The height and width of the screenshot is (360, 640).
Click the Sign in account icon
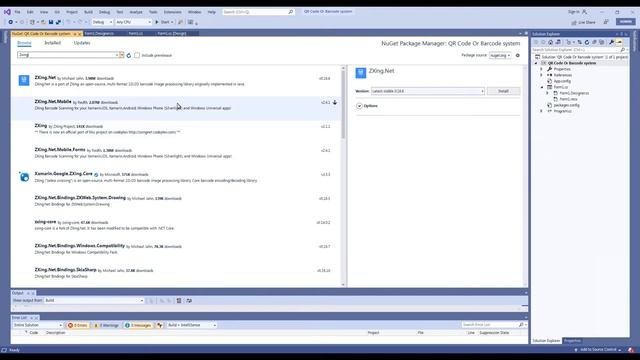coord(584,12)
